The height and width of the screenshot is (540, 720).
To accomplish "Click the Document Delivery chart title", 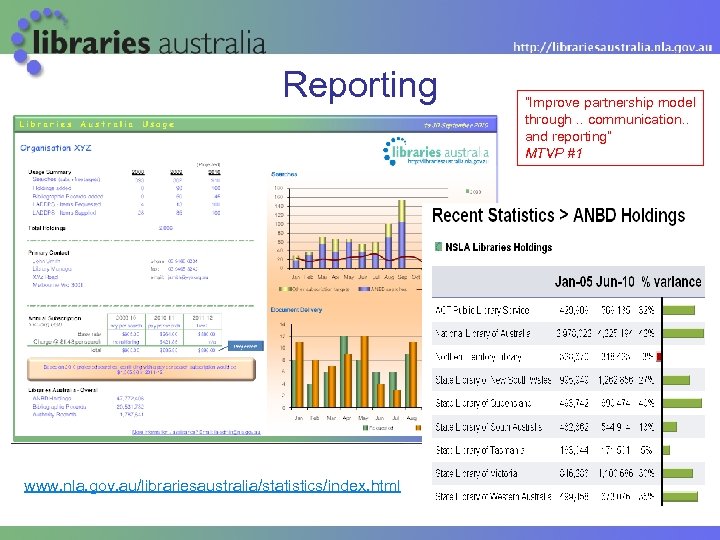I will click(x=296, y=309).
